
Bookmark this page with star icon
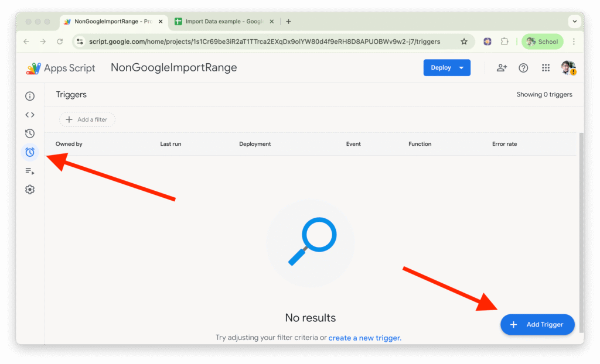pos(464,42)
